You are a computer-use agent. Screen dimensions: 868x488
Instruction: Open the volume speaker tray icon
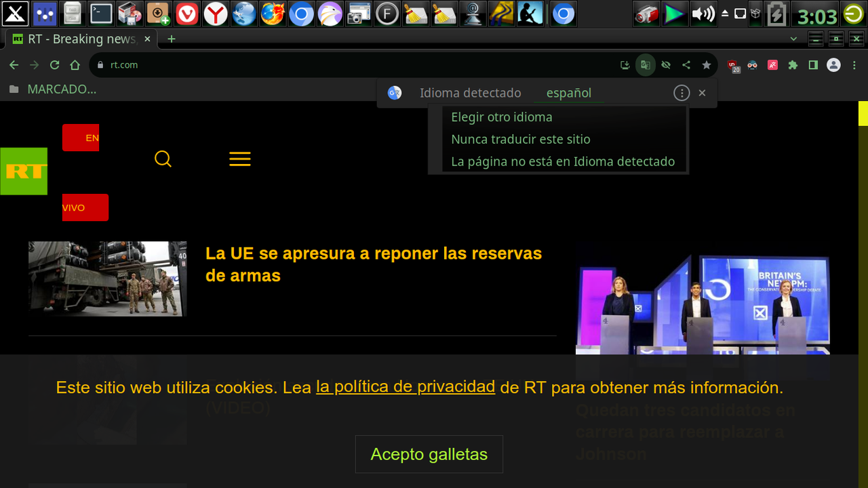[703, 14]
